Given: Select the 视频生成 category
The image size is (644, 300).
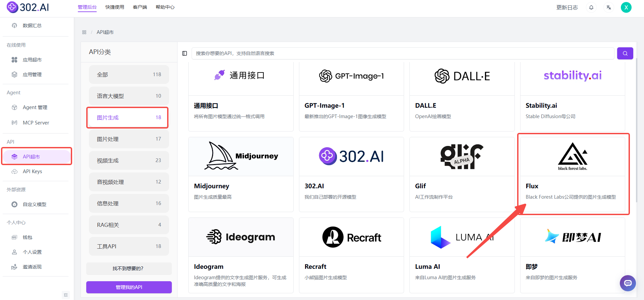Looking at the screenshot, I should (x=129, y=160).
